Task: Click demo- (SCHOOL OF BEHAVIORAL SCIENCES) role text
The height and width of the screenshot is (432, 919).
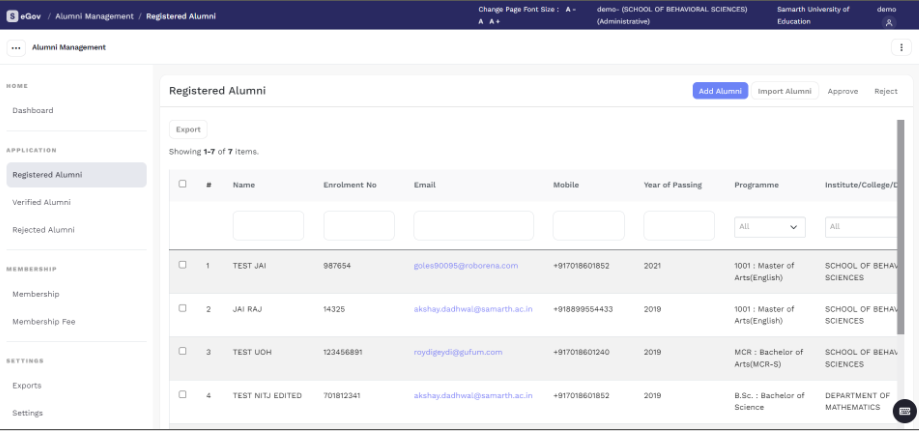Action: (672, 15)
